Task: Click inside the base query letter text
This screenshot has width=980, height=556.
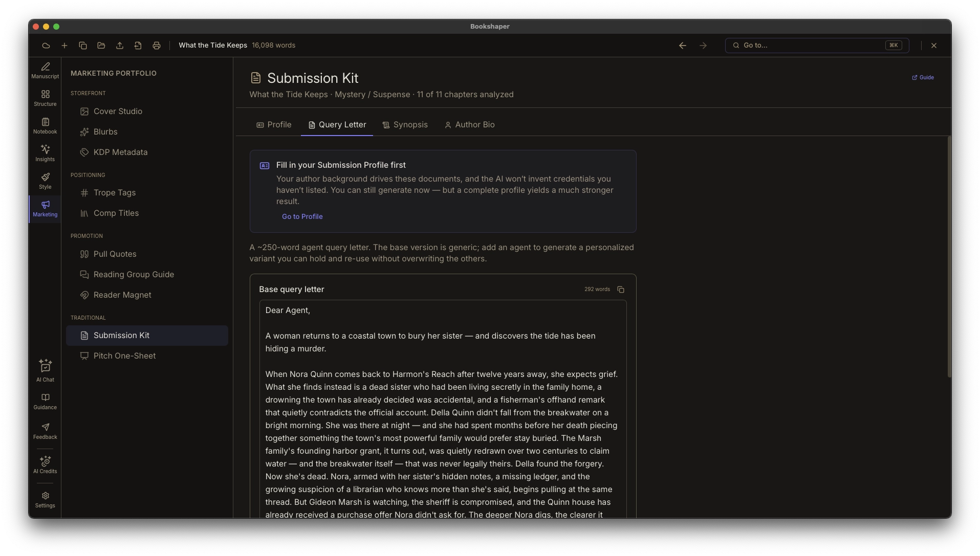Action: (x=443, y=409)
